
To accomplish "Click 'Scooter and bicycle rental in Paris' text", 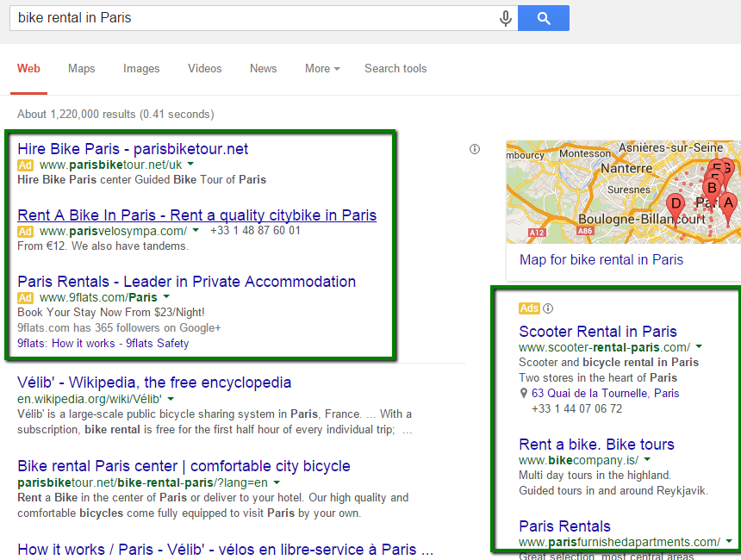I will 608,363.
